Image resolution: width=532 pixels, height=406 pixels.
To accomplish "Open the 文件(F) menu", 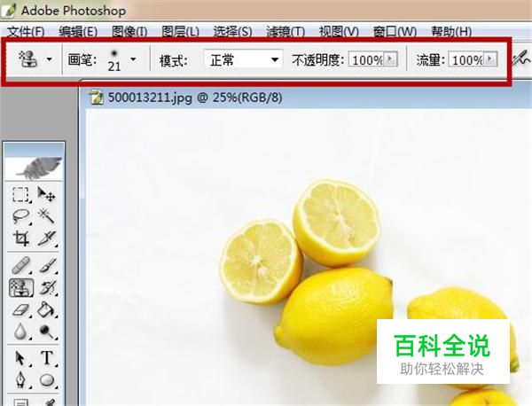I will 26,32.
